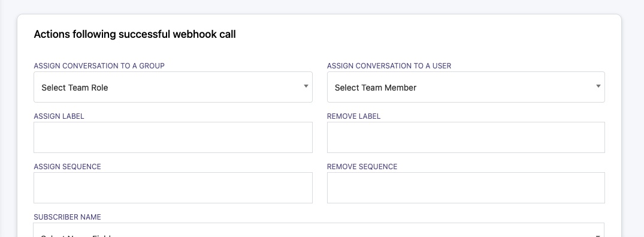This screenshot has height=237, width=644.
Task: Click the arrow in Select Team Role
Action: click(306, 86)
